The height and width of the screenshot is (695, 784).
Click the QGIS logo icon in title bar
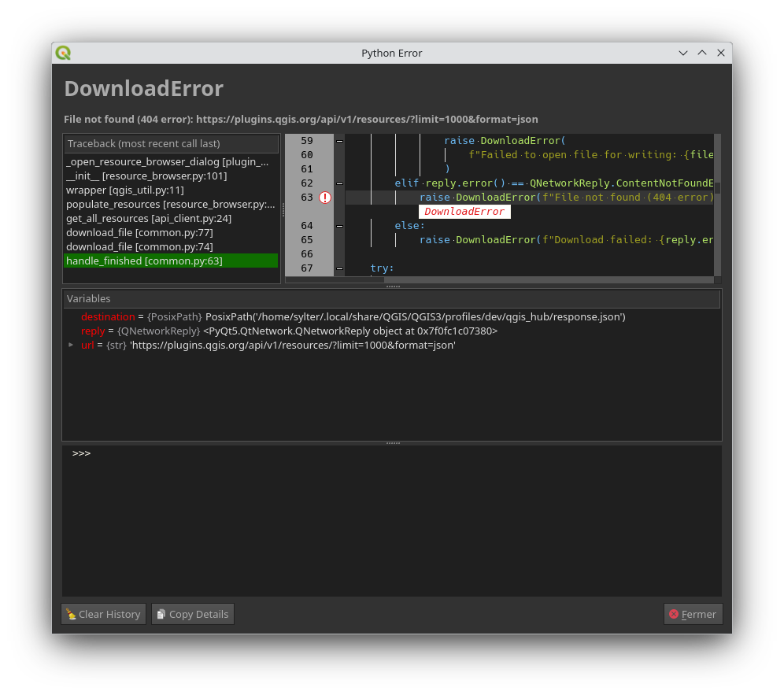pos(64,53)
